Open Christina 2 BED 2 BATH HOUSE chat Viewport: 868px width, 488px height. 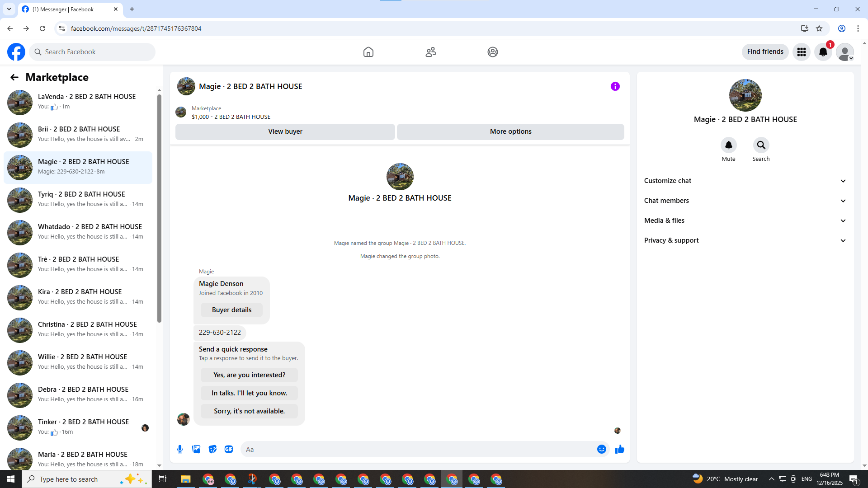coord(78,330)
